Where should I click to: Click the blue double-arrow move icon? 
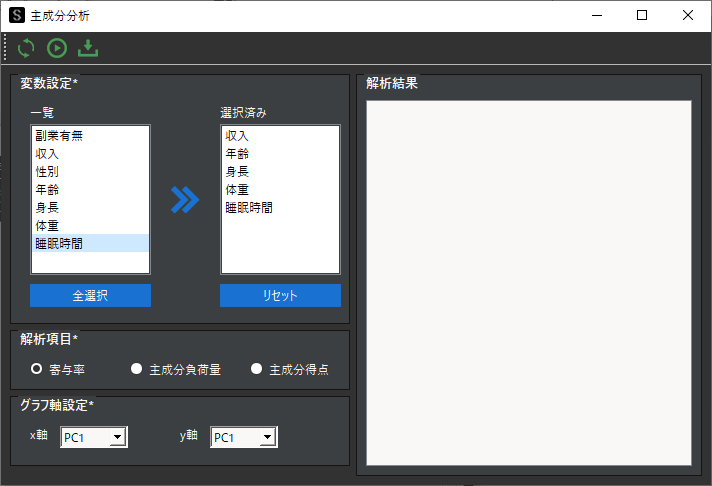tap(185, 200)
